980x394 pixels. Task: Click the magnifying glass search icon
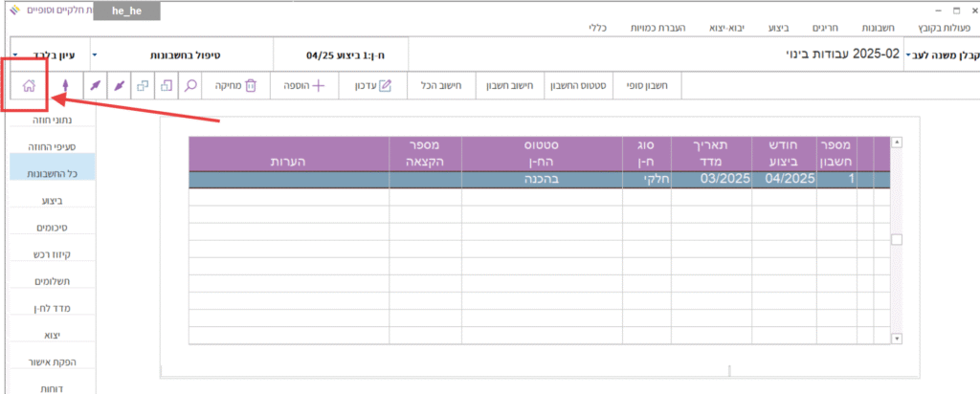190,85
